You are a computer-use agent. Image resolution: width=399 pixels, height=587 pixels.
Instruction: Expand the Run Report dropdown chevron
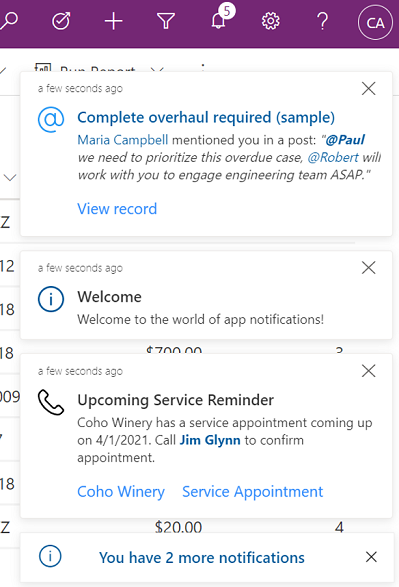pyautogui.click(x=157, y=69)
